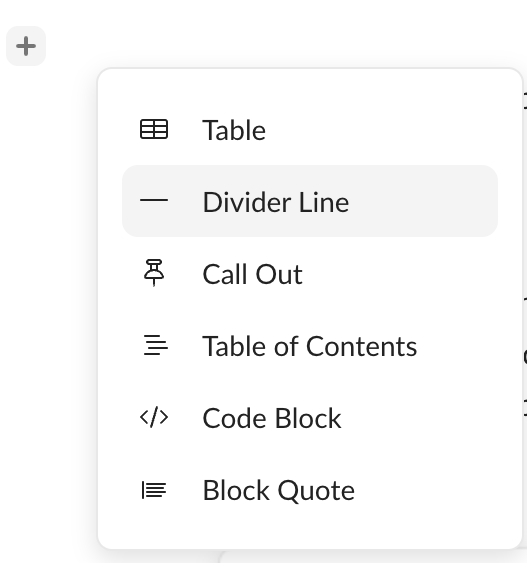Choose Divider Line from the insert menu
527x563 pixels.
[x=310, y=201]
